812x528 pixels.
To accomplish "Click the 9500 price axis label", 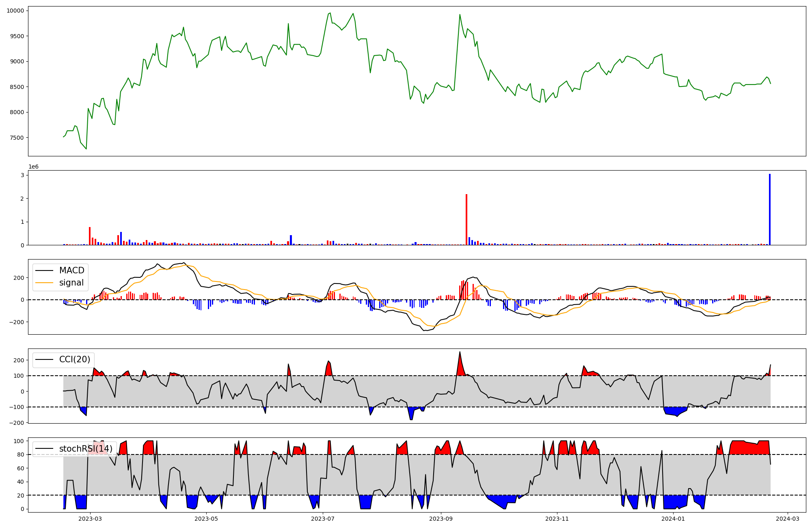I will click(17, 36).
